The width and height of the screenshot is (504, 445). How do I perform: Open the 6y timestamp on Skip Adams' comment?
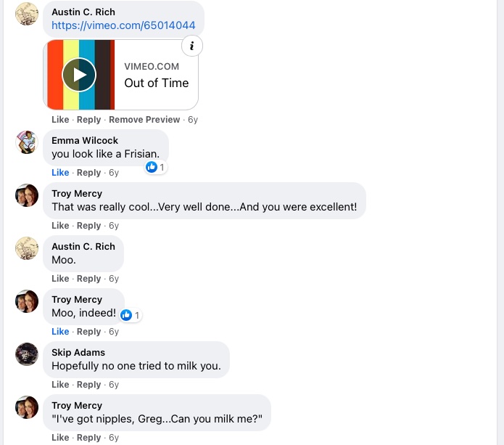pyautogui.click(x=114, y=385)
